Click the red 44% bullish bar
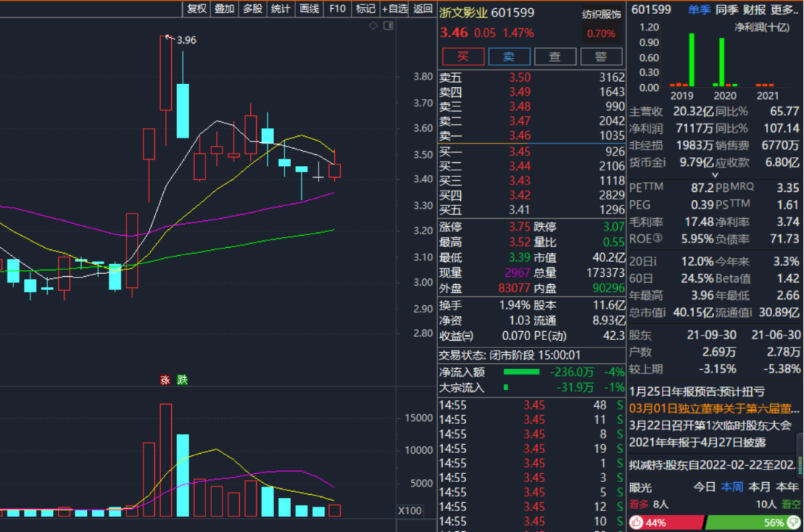 (666, 522)
